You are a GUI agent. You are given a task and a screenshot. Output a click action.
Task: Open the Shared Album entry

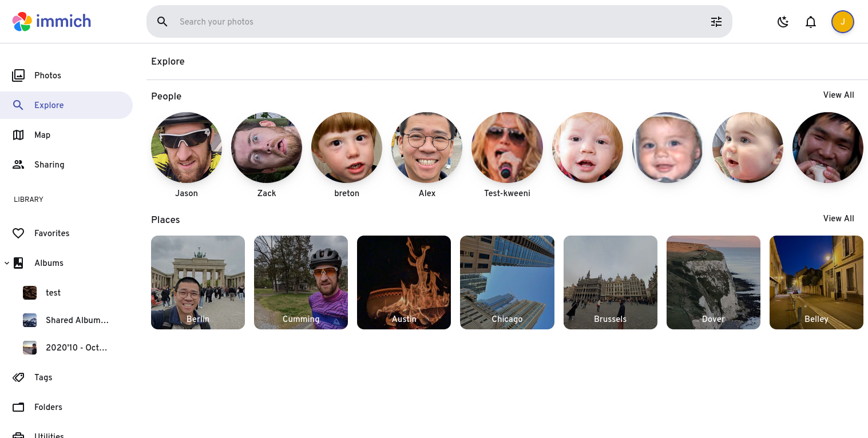pos(77,320)
